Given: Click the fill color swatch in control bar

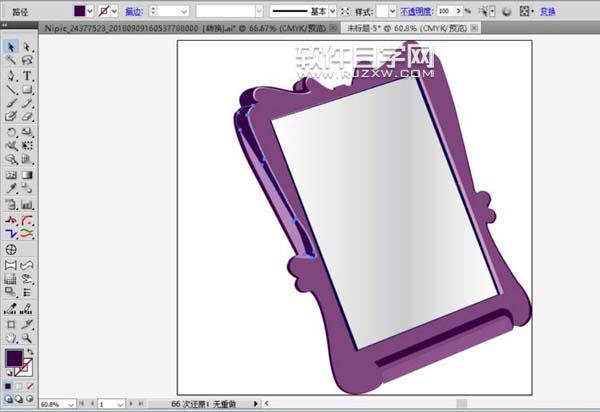Looking at the screenshot, I should (80, 11).
